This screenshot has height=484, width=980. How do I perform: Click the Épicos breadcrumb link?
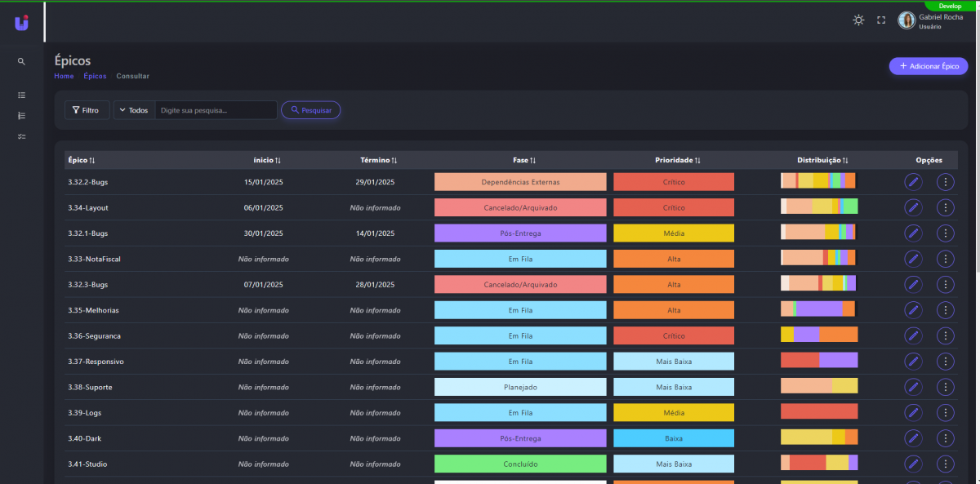point(95,76)
